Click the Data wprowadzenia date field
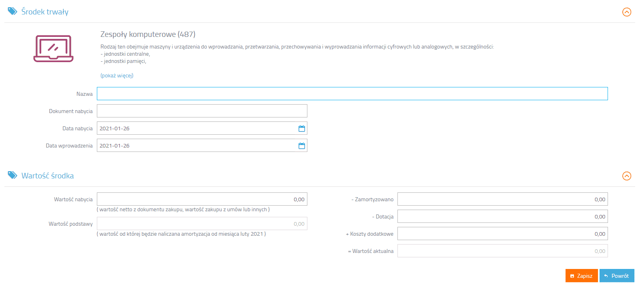The image size is (644, 283). pos(202,146)
